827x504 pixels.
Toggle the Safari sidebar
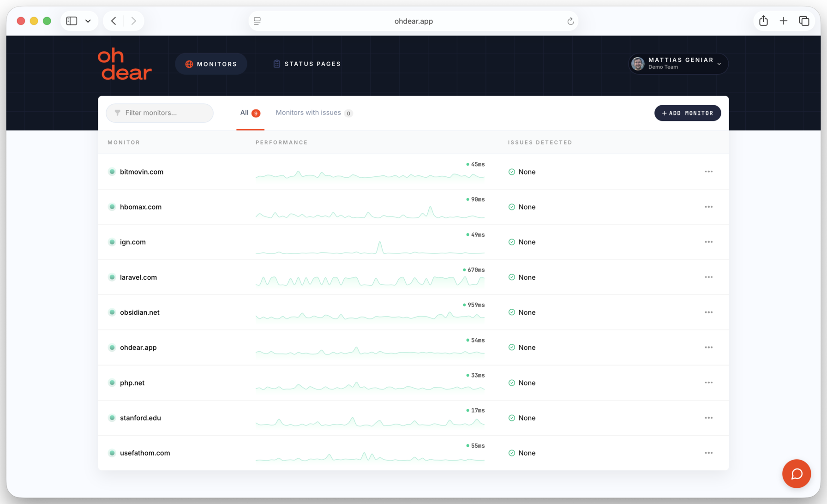pos(72,21)
